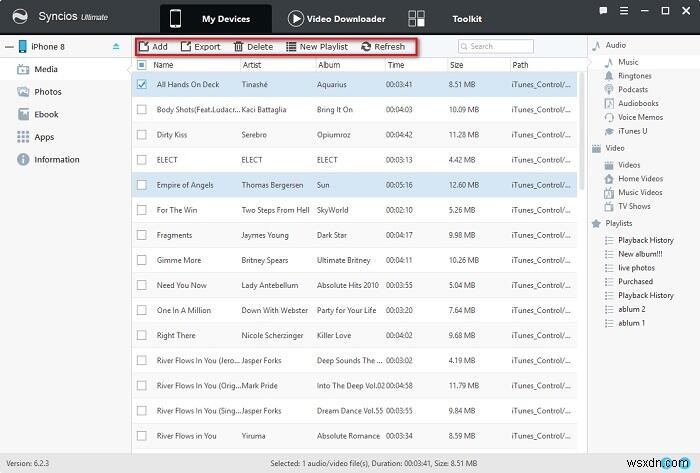Collapse the iPhone 8 device tree
The height and width of the screenshot is (473, 700).
pos(9,46)
